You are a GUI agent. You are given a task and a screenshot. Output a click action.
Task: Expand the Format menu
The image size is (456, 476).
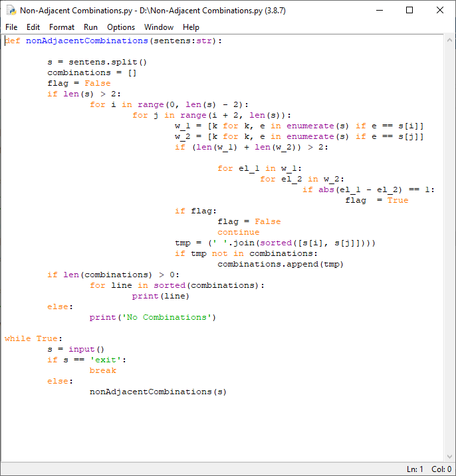[62, 27]
